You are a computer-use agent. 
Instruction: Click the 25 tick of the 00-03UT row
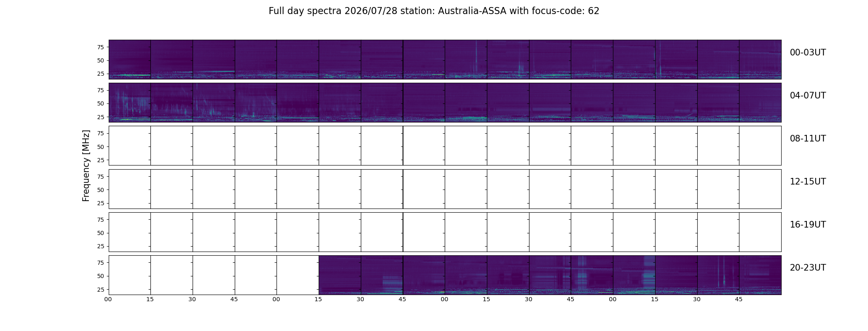100,74
